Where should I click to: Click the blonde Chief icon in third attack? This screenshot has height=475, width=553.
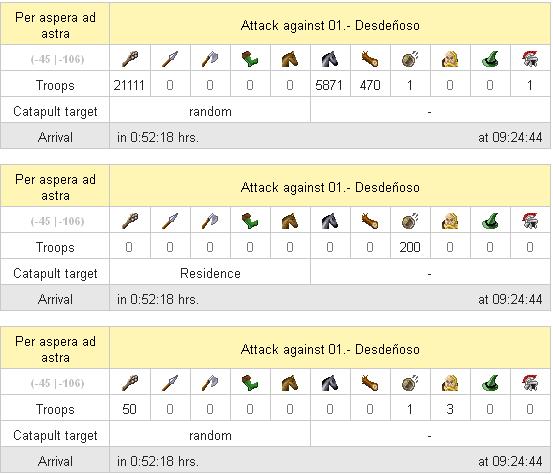[x=450, y=383]
